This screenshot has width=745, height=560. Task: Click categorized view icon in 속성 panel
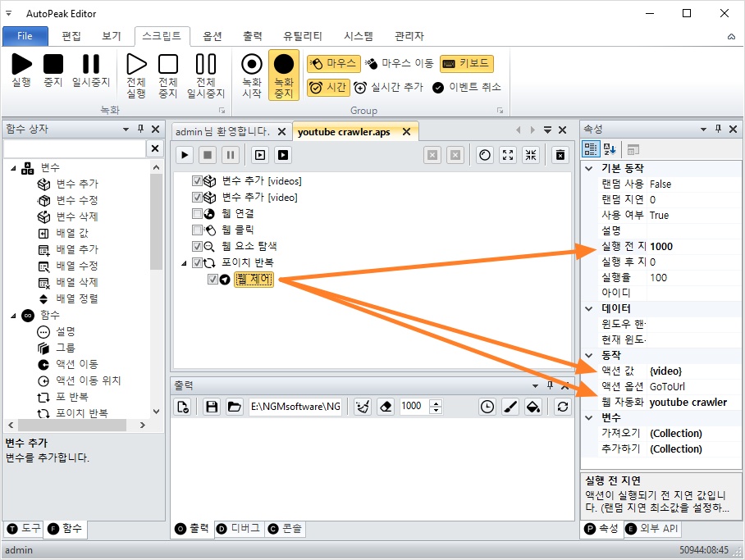[591, 149]
